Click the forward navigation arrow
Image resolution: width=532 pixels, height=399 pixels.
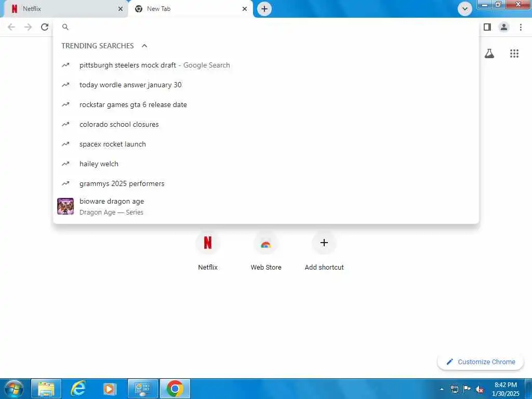(x=28, y=27)
